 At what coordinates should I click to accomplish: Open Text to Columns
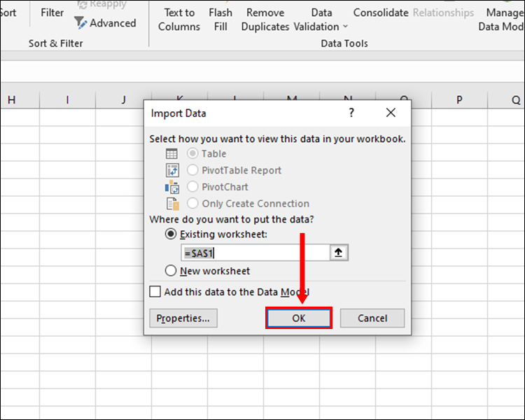179,20
